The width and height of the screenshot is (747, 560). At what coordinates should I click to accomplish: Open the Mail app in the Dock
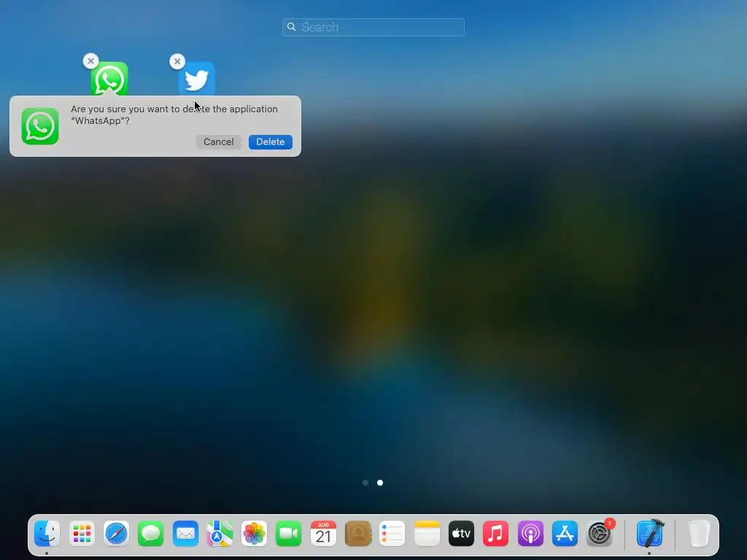185,533
